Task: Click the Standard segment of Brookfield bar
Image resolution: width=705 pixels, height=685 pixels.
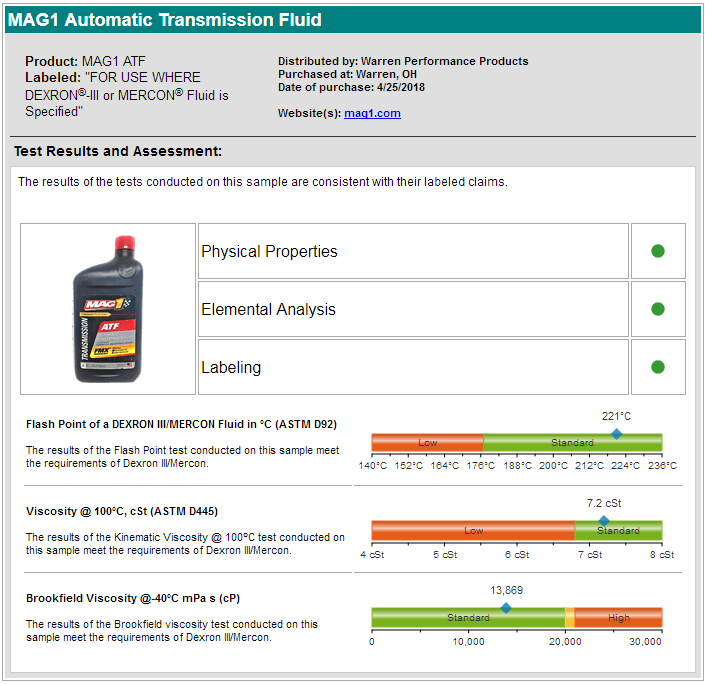Action: [x=468, y=618]
